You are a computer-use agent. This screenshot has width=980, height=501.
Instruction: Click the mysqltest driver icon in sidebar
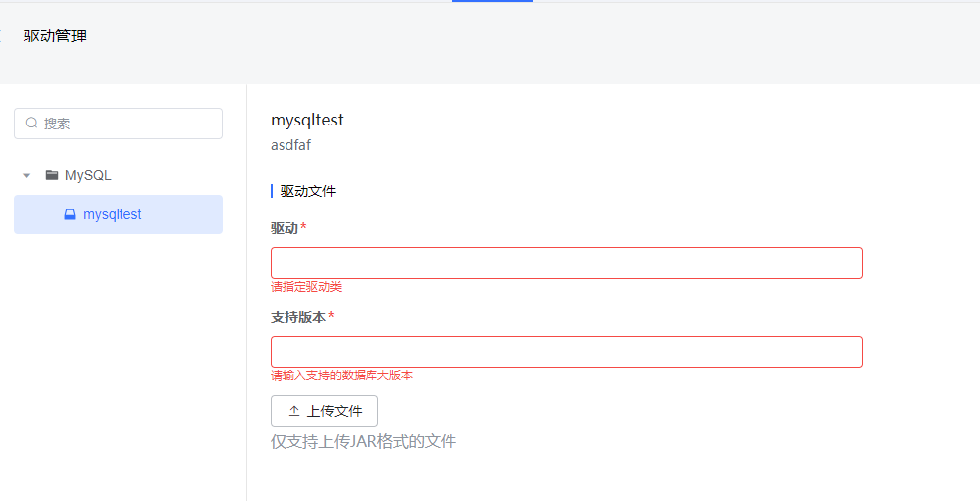[70, 214]
